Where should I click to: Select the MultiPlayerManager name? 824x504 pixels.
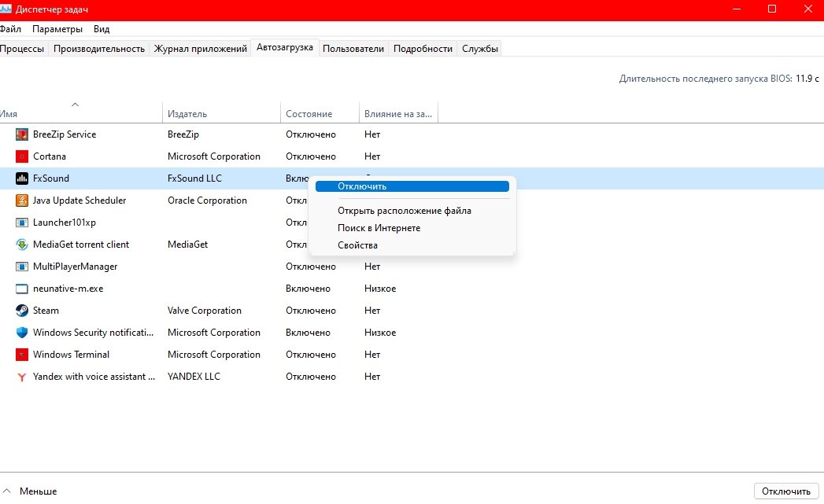coord(75,267)
